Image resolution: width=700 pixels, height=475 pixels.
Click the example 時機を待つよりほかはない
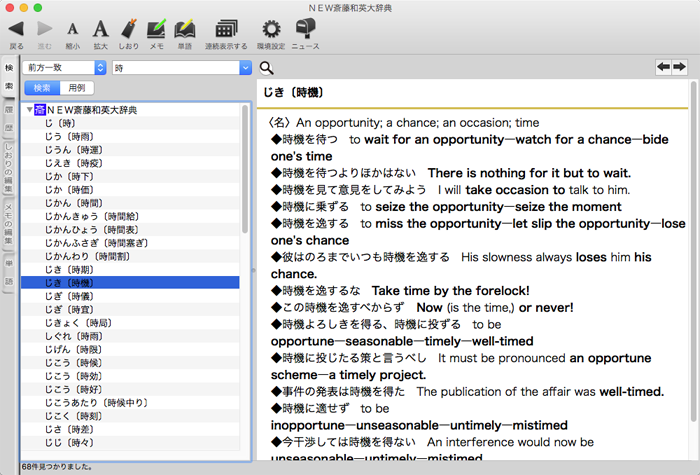[x=344, y=173]
